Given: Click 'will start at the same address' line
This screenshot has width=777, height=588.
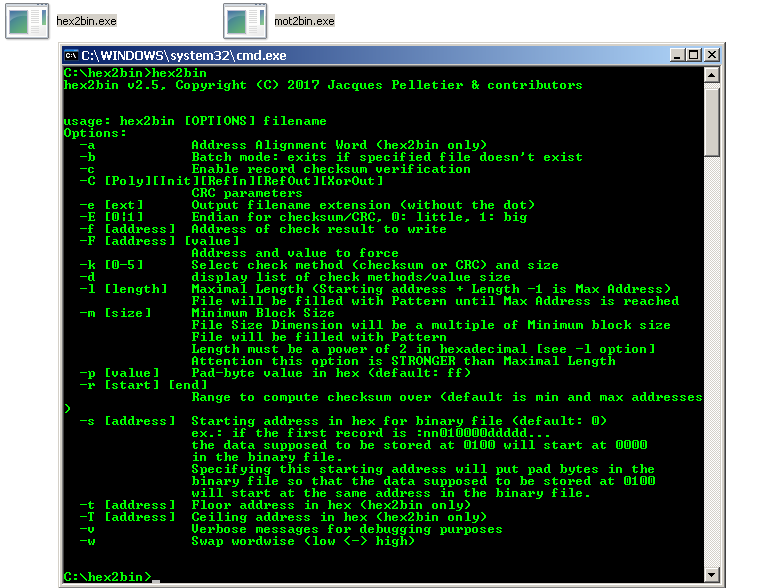Looking at the screenshot, I should (391, 493).
